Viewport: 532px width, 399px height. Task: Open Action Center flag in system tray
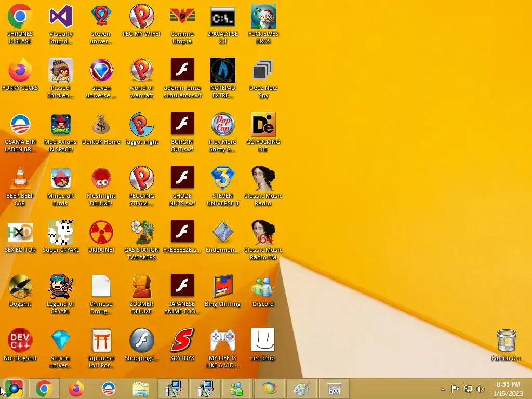[455, 389]
